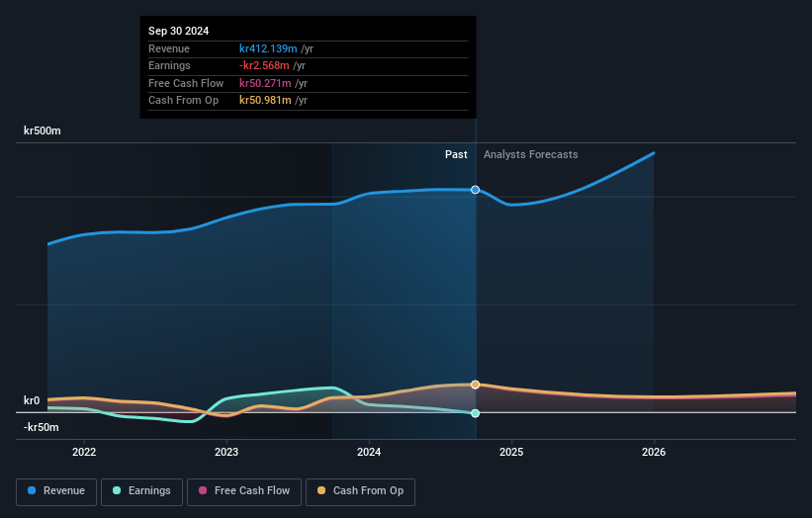812x518 pixels.
Task: Click the -kr50m y-axis label
Action: pyautogui.click(x=41, y=427)
